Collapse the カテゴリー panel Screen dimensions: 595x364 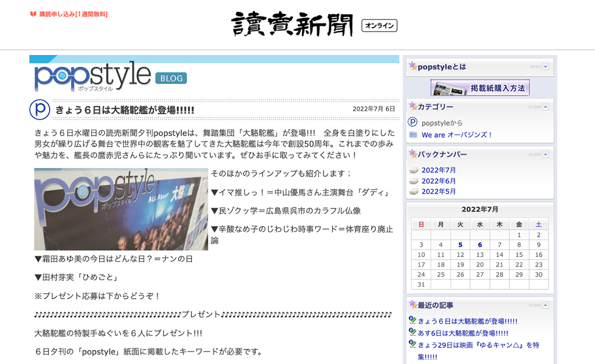point(545,107)
